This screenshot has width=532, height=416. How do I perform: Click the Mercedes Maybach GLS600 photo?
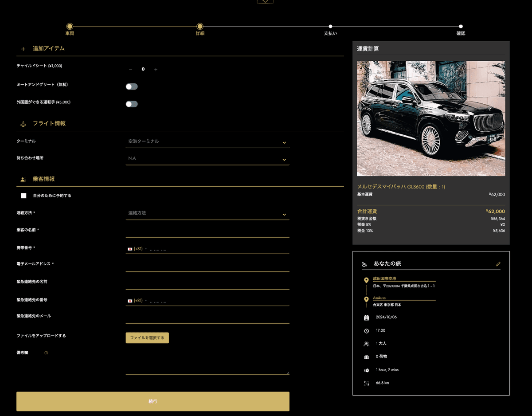430,118
